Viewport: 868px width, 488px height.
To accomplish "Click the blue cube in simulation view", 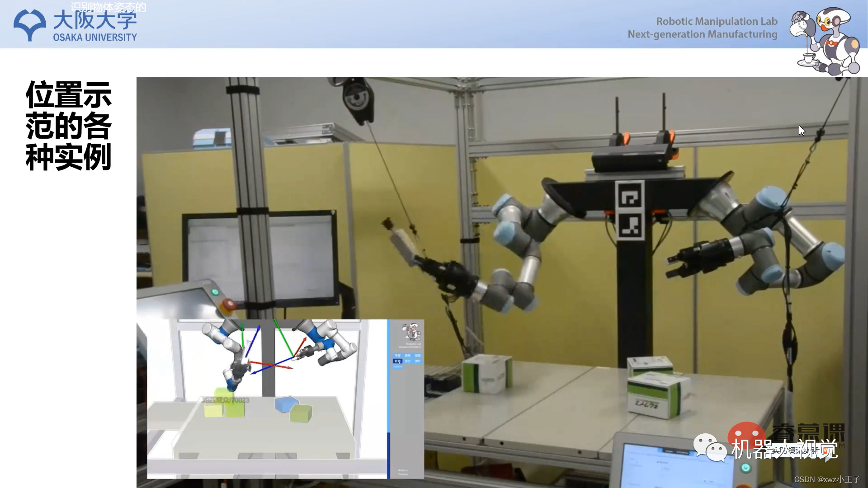I will (x=286, y=404).
